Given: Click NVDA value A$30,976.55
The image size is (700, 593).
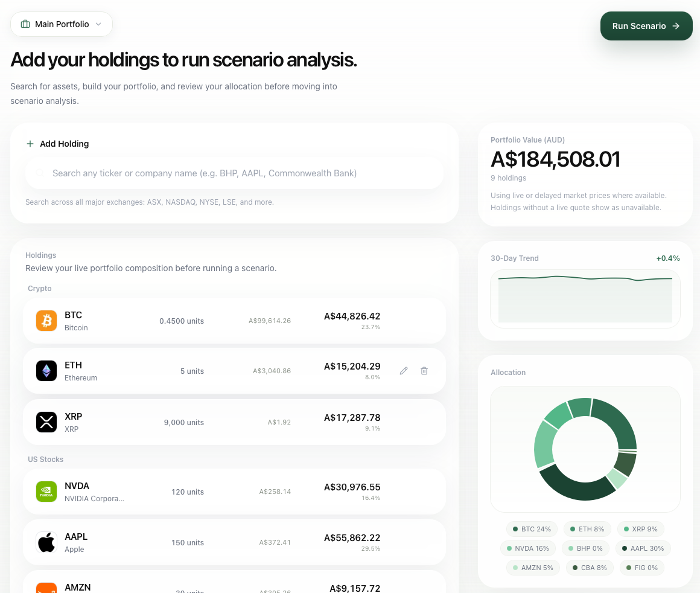Looking at the screenshot, I should (x=352, y=487).
